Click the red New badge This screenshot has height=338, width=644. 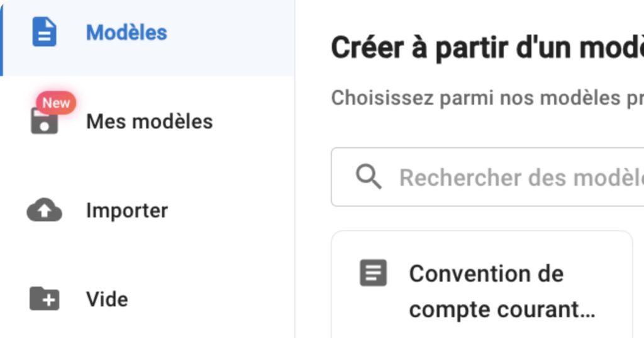(56, 103)
